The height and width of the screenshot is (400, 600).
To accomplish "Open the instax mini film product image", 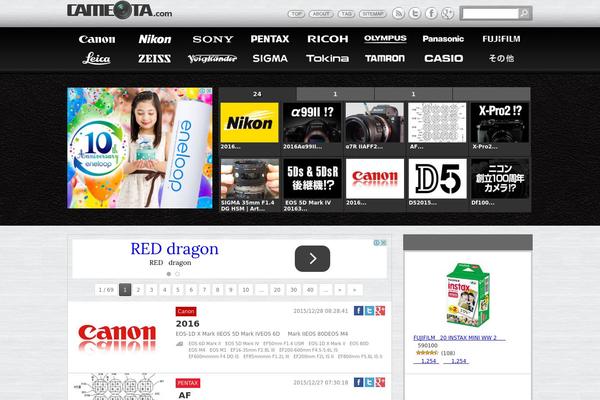I will [468, 294].
